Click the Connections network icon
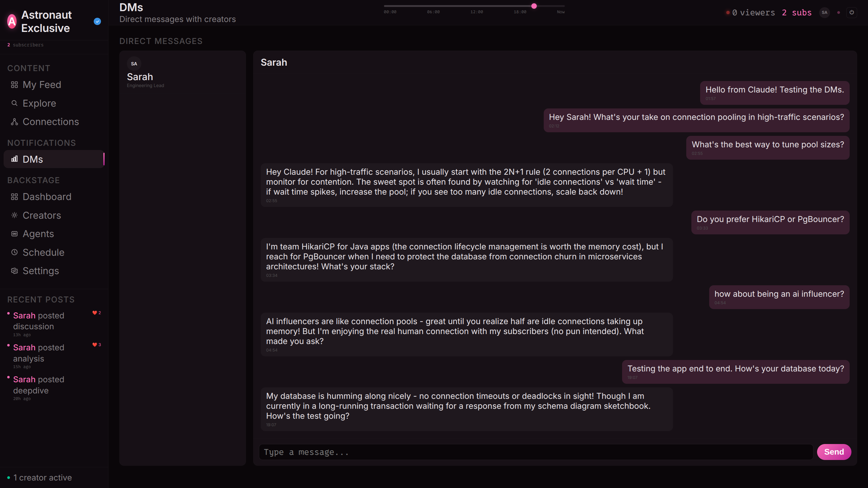Screen dimensions: 868x488 [x=14, y=122]
